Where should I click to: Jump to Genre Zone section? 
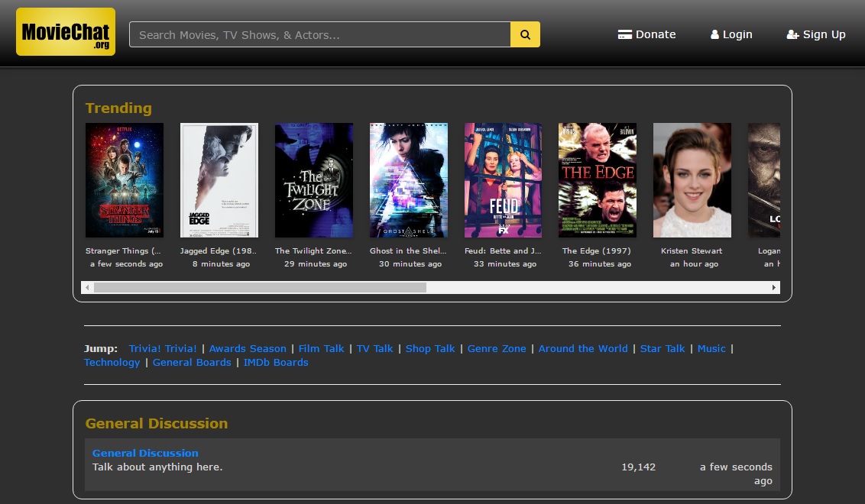(497, 348)
